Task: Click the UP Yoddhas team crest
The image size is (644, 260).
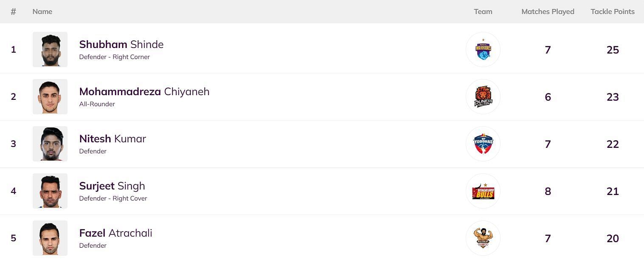Action: 483,144
